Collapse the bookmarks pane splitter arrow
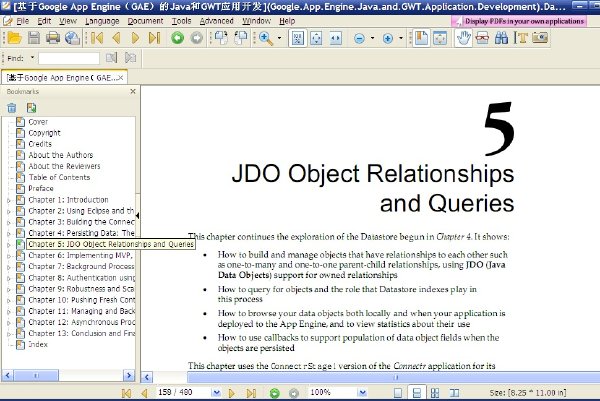Viewport: 600px width, 401px height. click(138, 216)
